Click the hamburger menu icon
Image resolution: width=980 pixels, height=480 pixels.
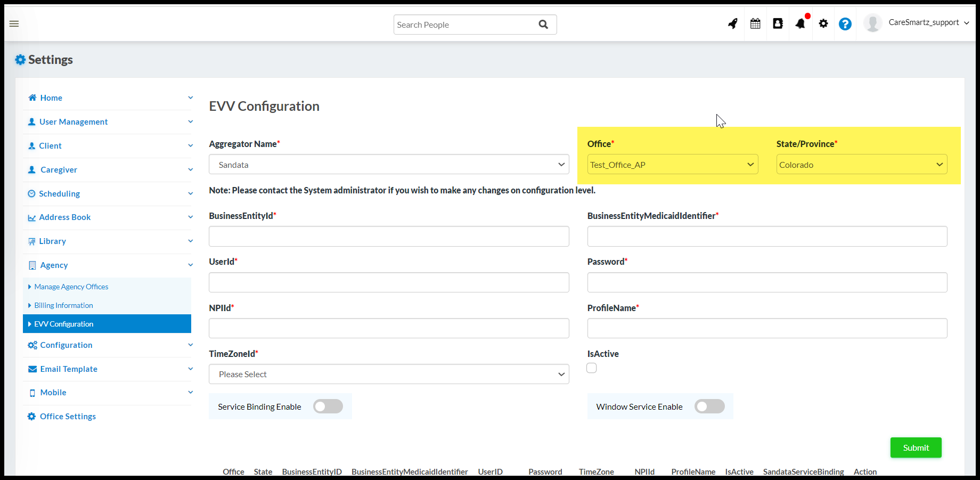[x=14, y=23]
